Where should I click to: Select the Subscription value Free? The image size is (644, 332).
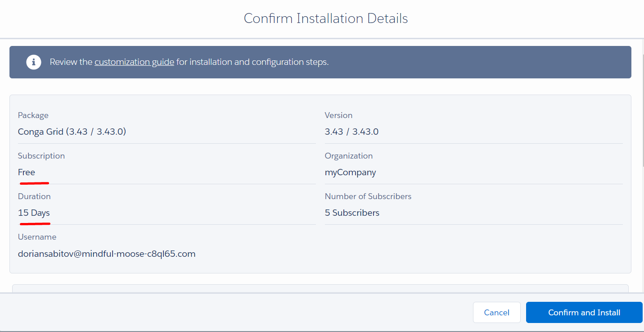26,172
